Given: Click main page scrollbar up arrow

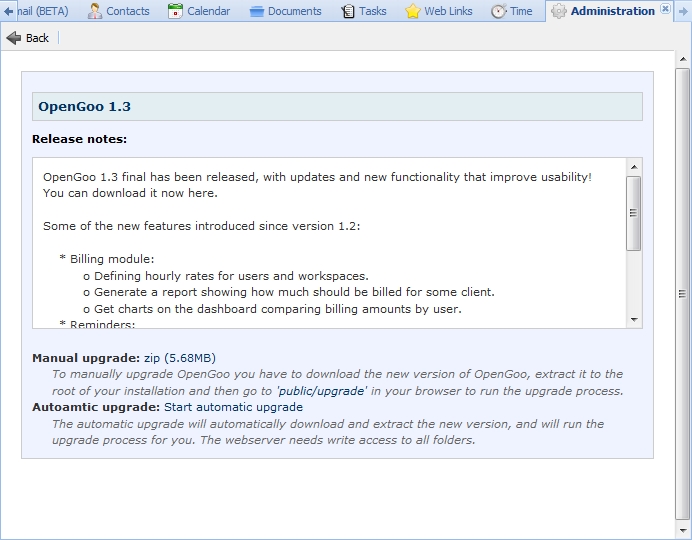Looking at the screenshot, I should click(683, 60).
